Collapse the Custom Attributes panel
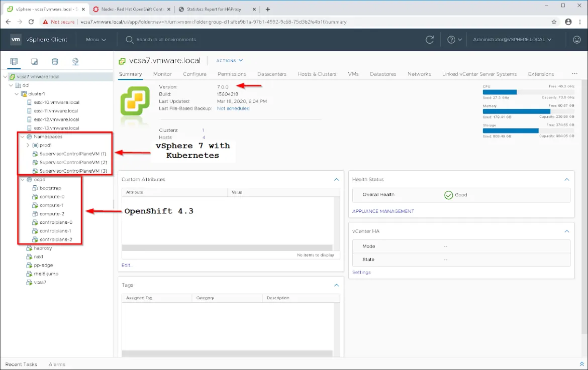This screenshot has height=370, width=588. click(x=336, y=179)
